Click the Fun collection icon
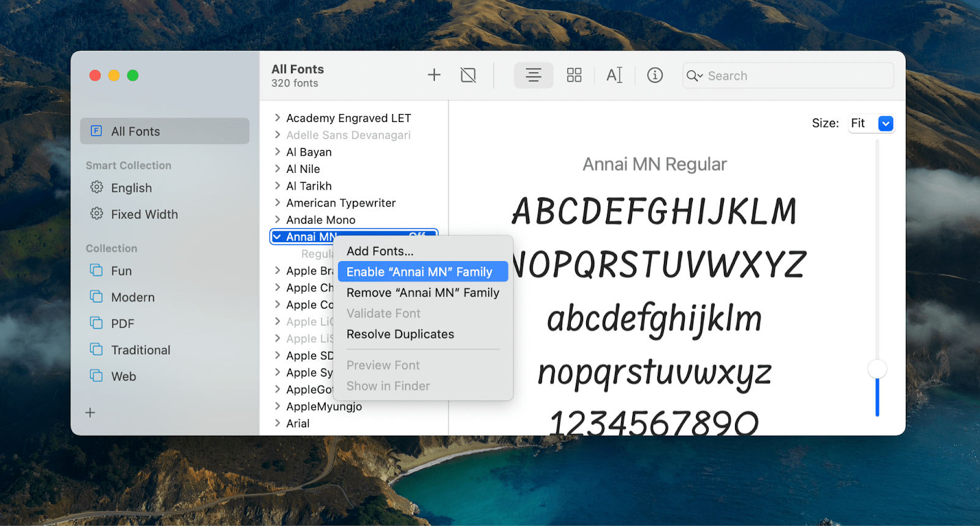Screen dimensions: 980x526 pyautogui.click(x=96, y=270)
